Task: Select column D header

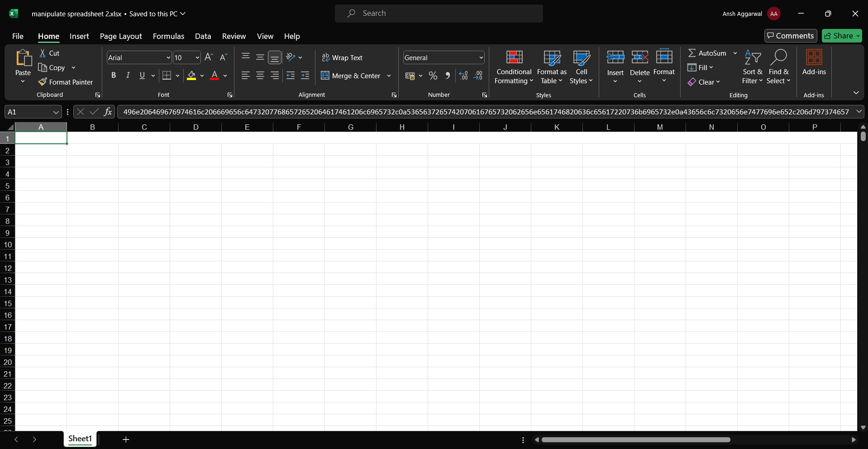Action: click(196, 127)
